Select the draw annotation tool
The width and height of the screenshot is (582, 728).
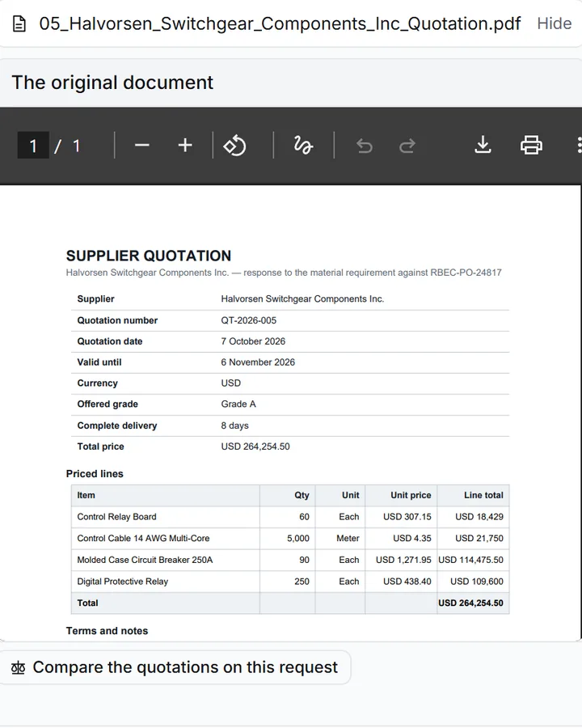point(303,146)
